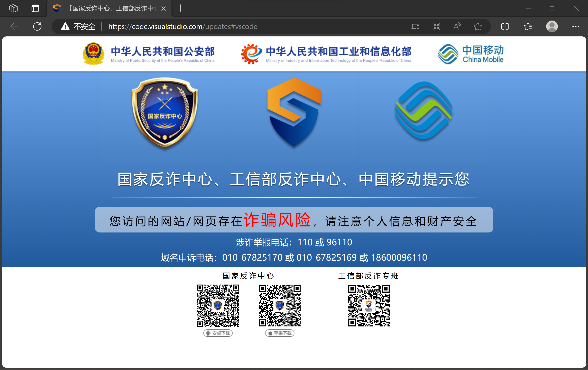
Task: Click the 公安部 national emblem logo
Action: coord(93,54)
